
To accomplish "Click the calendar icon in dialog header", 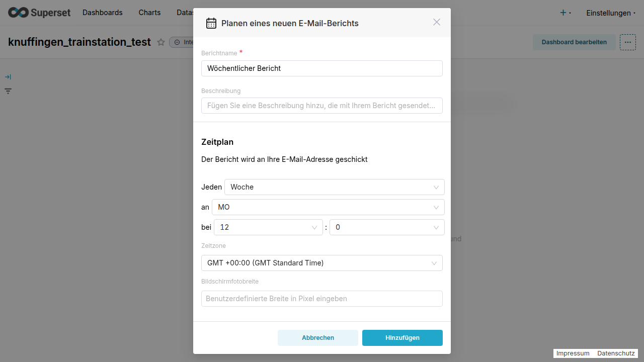I will tap(211, 23).
